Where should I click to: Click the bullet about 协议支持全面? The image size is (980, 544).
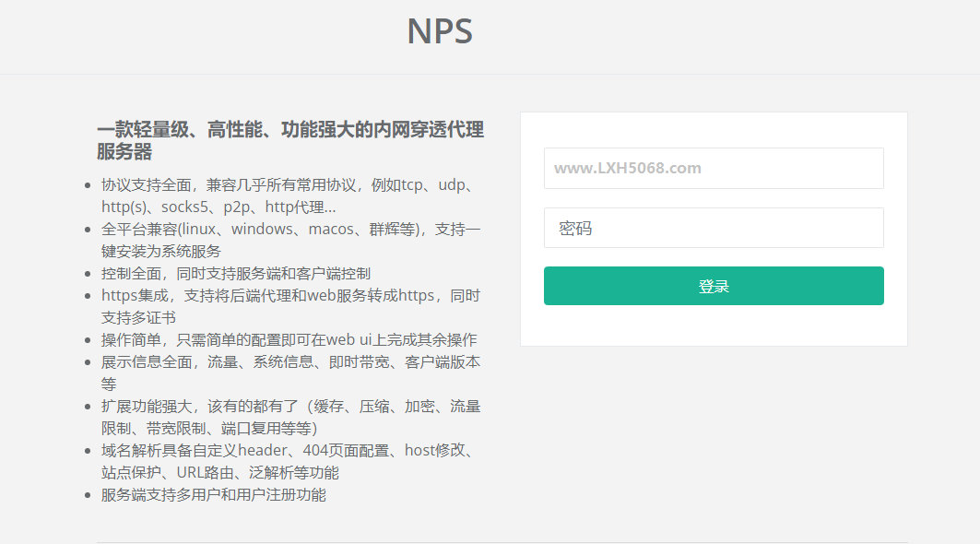[289, 195]
